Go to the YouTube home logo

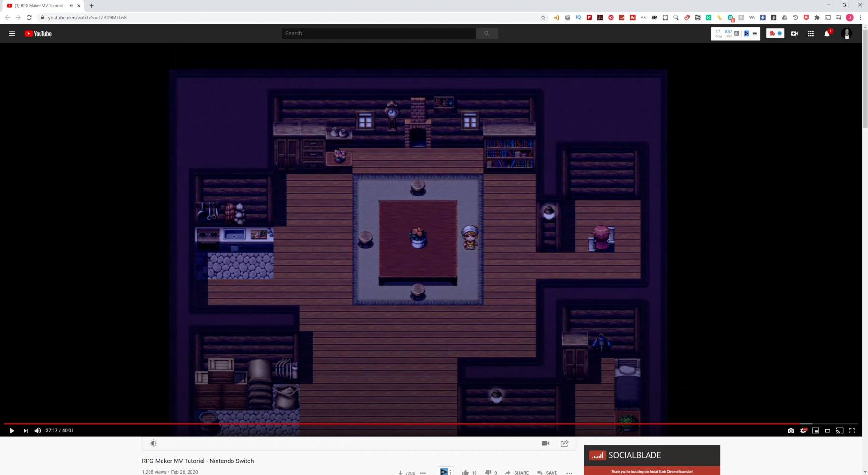click(x=38, y=33)
